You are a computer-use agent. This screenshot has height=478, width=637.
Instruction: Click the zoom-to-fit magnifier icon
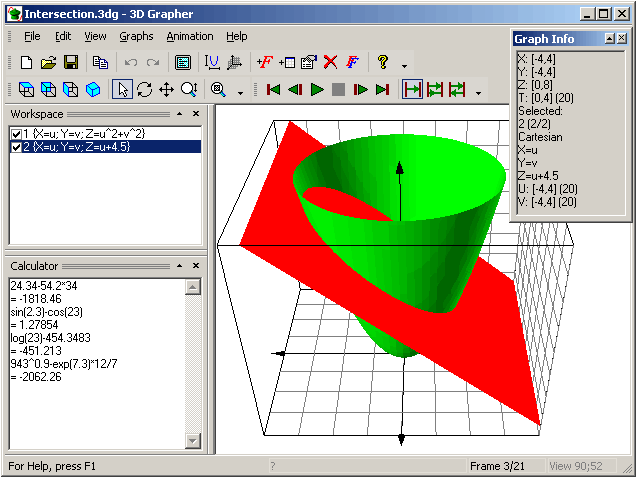(218, 89)
